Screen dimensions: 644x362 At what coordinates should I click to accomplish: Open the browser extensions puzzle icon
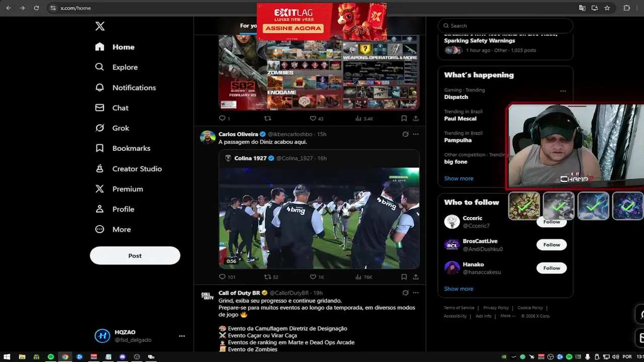click(626, 8)
